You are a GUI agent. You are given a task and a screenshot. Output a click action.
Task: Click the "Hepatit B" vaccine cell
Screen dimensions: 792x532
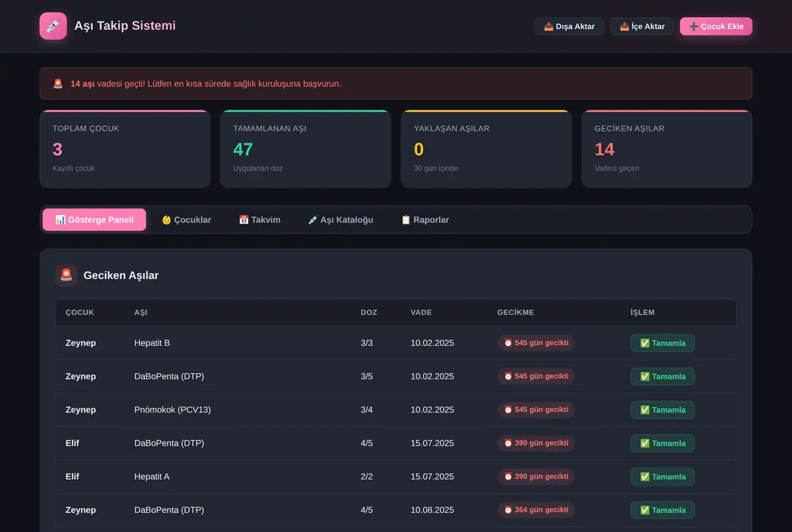(x=152, y=343)
